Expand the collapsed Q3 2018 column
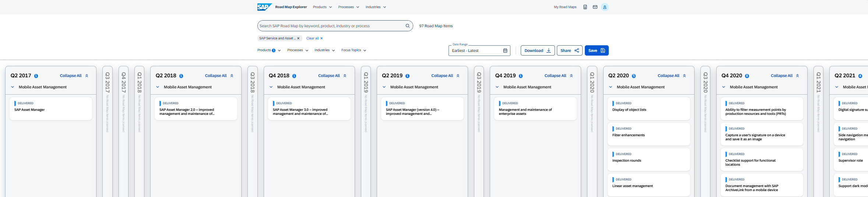Screen dimensions: 868x197 [x=253, y=131]
